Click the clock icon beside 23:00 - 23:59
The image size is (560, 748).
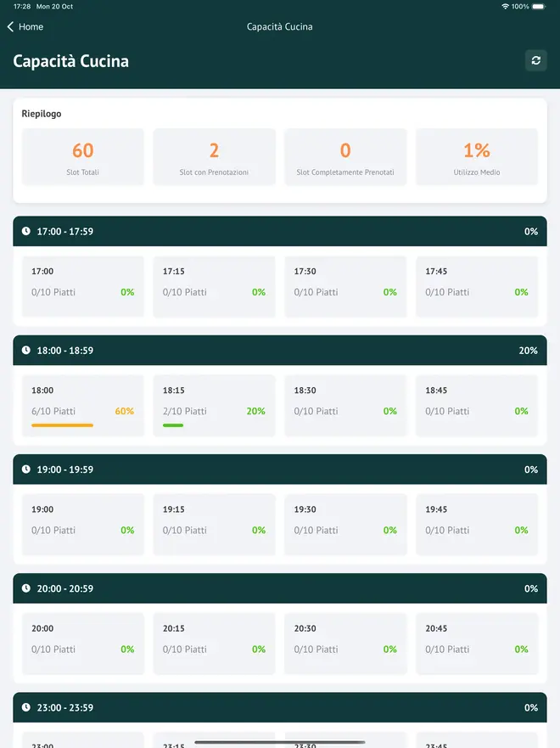(26, 707)
